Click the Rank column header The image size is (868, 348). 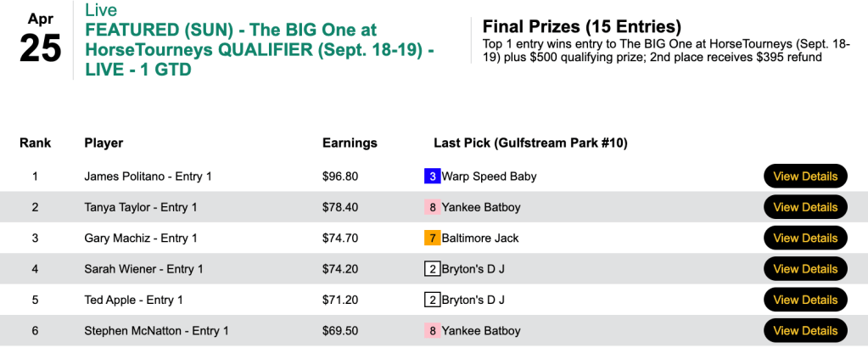[35, 143]
